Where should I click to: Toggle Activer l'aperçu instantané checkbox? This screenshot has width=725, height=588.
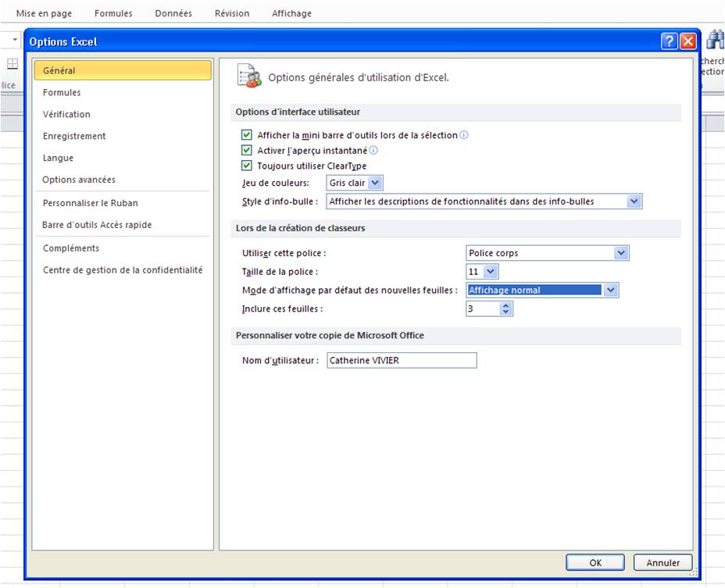tap(246, 150)
